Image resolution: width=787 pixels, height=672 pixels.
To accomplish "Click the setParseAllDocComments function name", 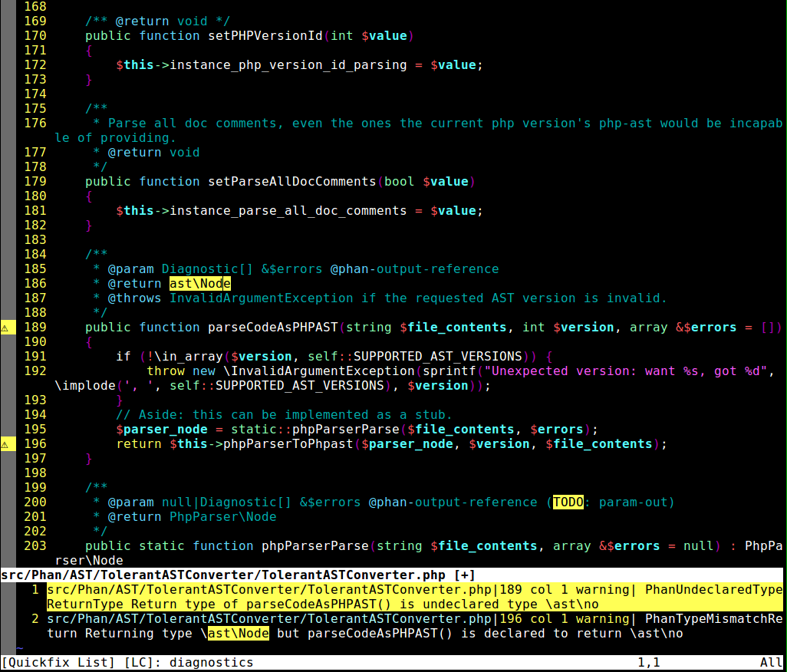I will click(x=291, y=182).
